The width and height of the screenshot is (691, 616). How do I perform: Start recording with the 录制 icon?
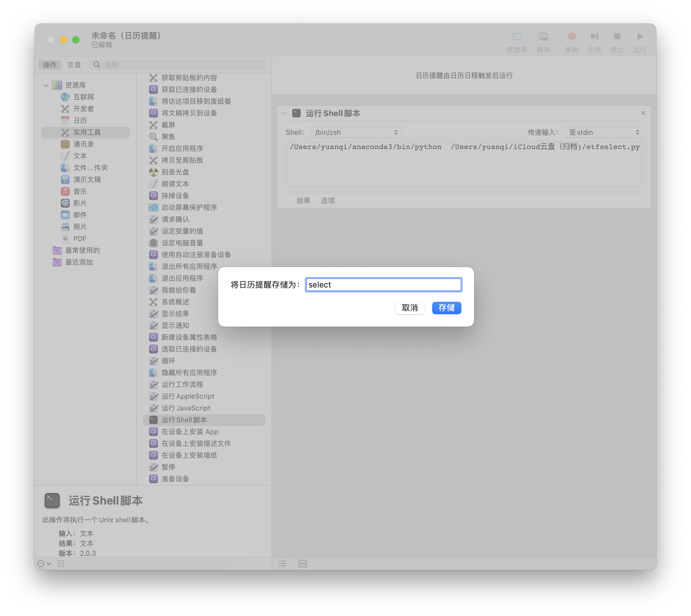571,36
